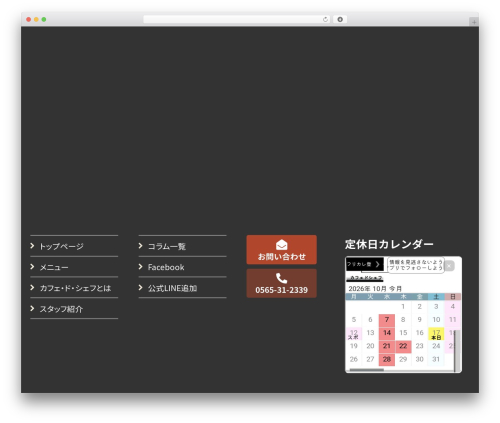Select October 14 on the calendar
Image resolution: width=500 pixels, height=423 pixels.
387,333
